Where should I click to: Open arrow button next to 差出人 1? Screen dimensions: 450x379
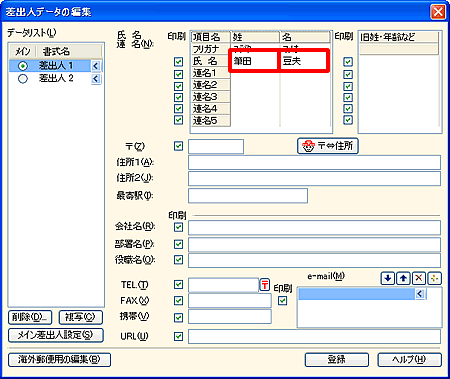point(96,66)
